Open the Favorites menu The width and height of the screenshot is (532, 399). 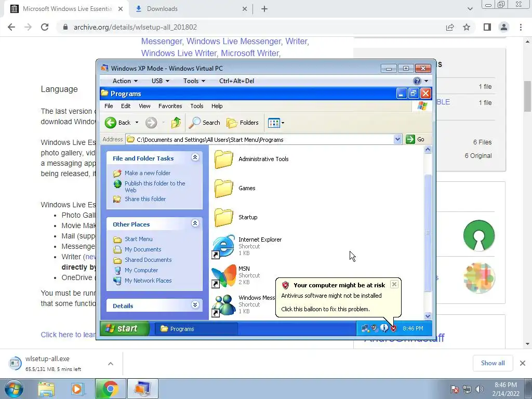tap(170, 106)
